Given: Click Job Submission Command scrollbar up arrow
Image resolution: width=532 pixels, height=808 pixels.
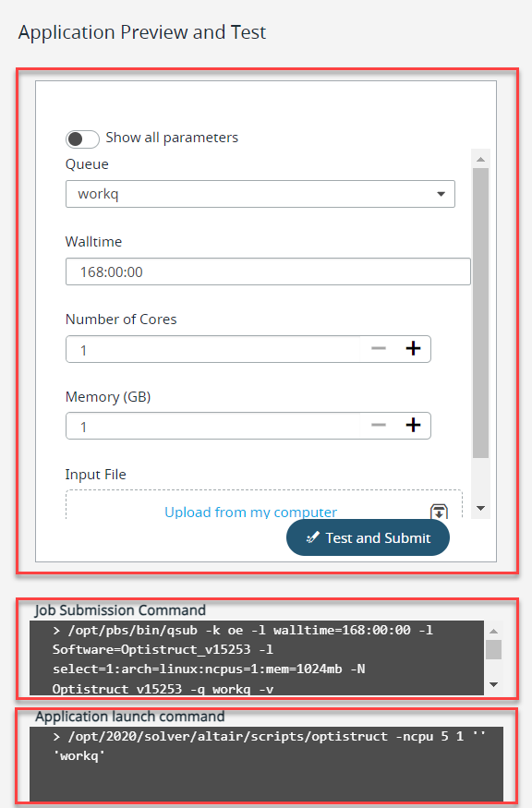Looking at the screenshot, I should 494,632.
